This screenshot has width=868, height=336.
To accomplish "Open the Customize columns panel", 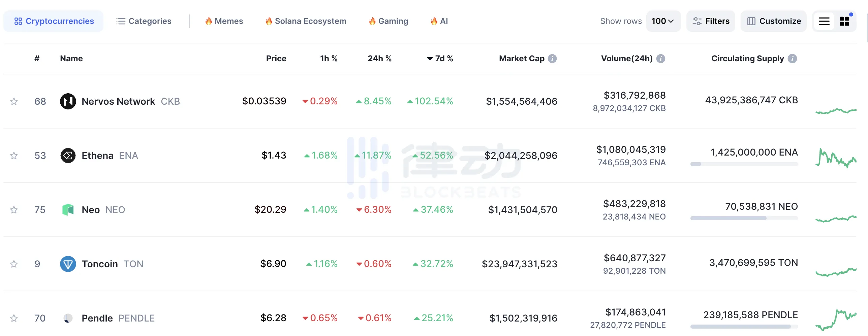I will pyautogui.click(x=774, y=21).
